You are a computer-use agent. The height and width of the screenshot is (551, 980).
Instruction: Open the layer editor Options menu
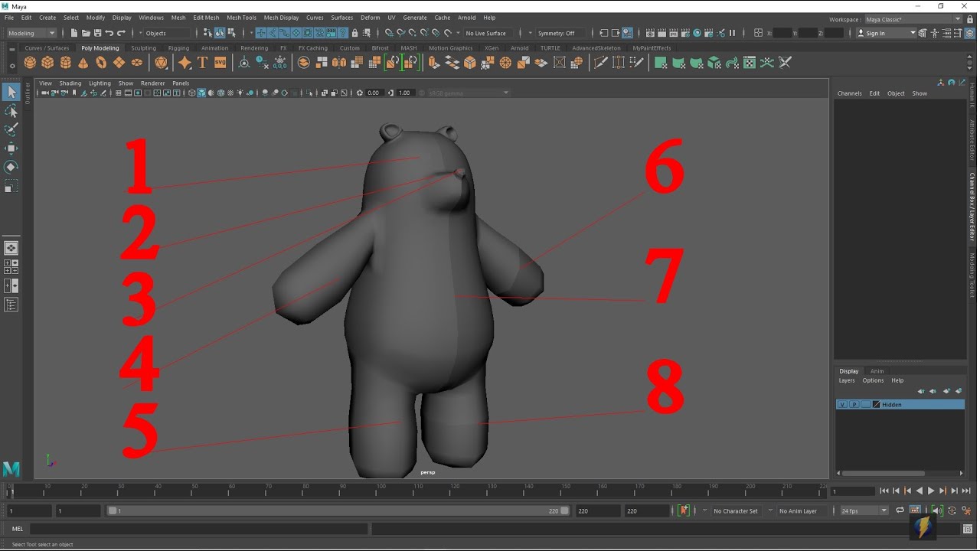pyautogui.click(x=873, y=380)
